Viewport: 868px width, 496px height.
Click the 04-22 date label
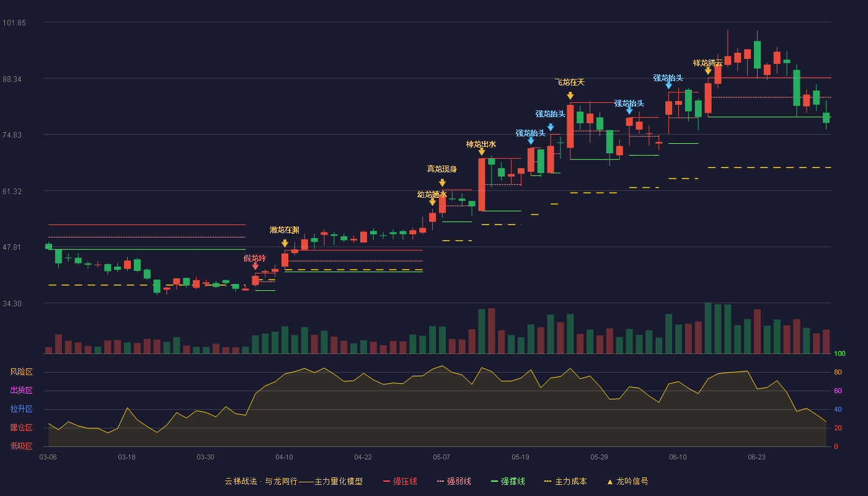pos(363,457)
